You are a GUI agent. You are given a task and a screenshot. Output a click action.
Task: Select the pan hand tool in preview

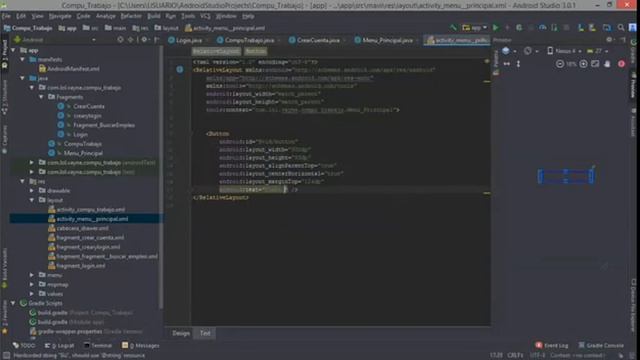[x=607, y=64]
